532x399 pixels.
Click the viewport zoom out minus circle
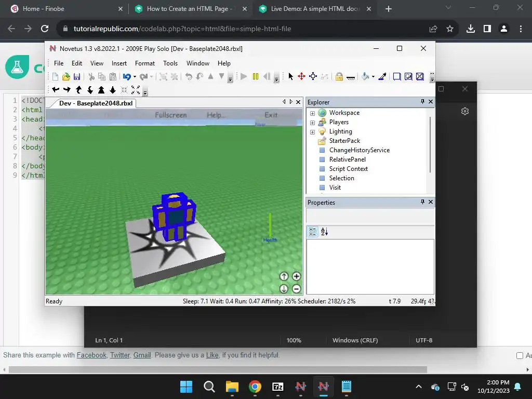[296, 289]
